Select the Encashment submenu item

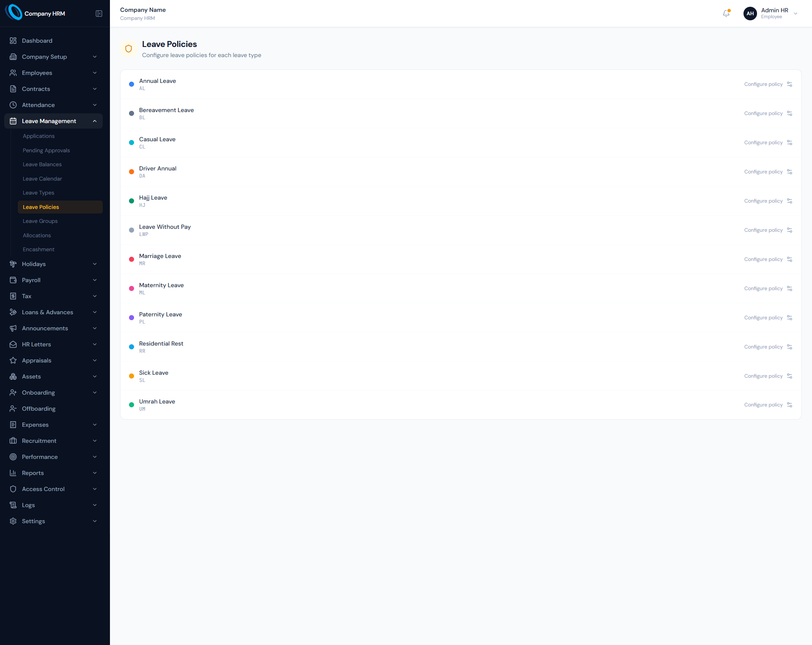click(38, 250)
